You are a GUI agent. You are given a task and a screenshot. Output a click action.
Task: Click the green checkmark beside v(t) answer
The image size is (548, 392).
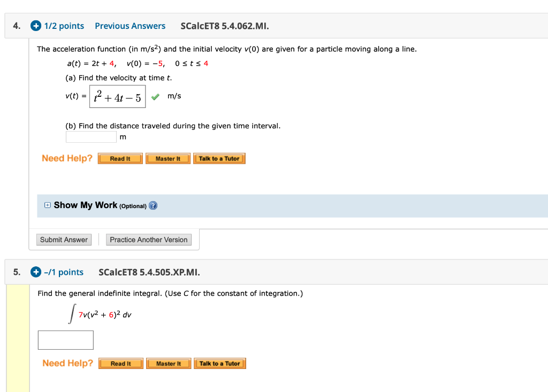pyautogui.click(x=154, y=97)
